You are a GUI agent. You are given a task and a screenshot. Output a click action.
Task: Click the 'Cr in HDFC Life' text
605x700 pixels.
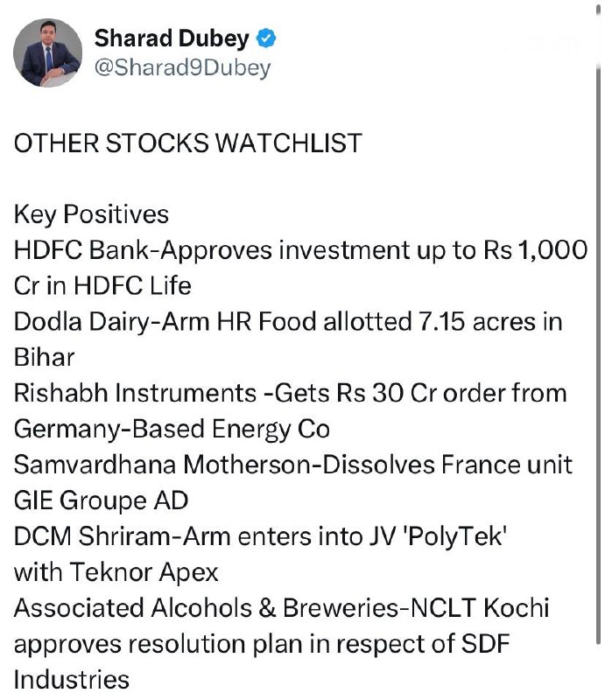click(x=102, y=285)
